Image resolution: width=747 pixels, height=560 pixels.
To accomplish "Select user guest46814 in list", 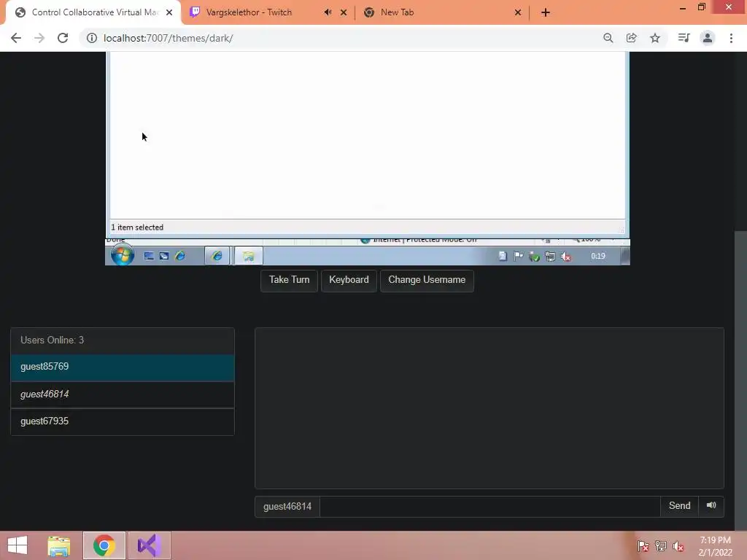I will [123, 394].
